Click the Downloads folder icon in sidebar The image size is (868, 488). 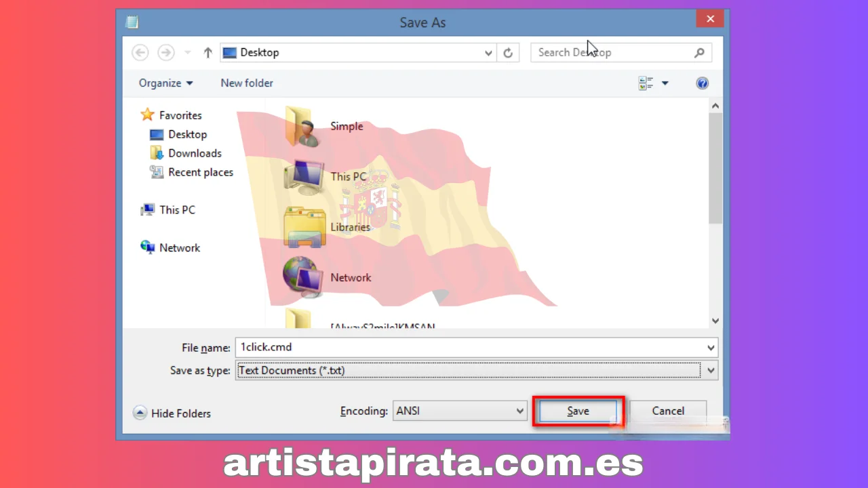(x=157, y=153)
